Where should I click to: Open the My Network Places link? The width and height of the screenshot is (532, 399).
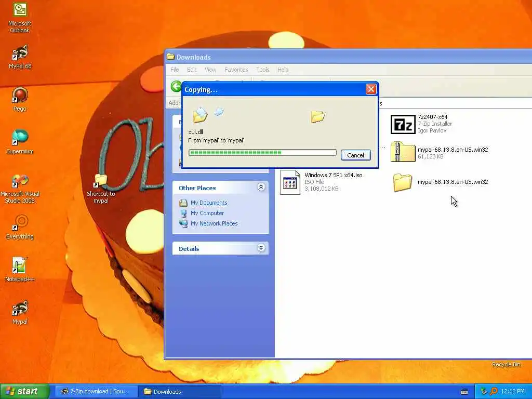click(214, 223)
